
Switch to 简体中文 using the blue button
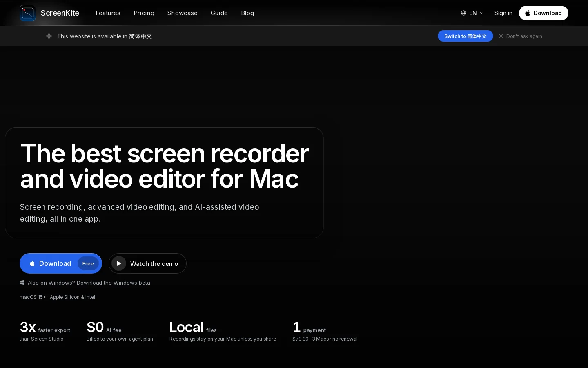465,36
